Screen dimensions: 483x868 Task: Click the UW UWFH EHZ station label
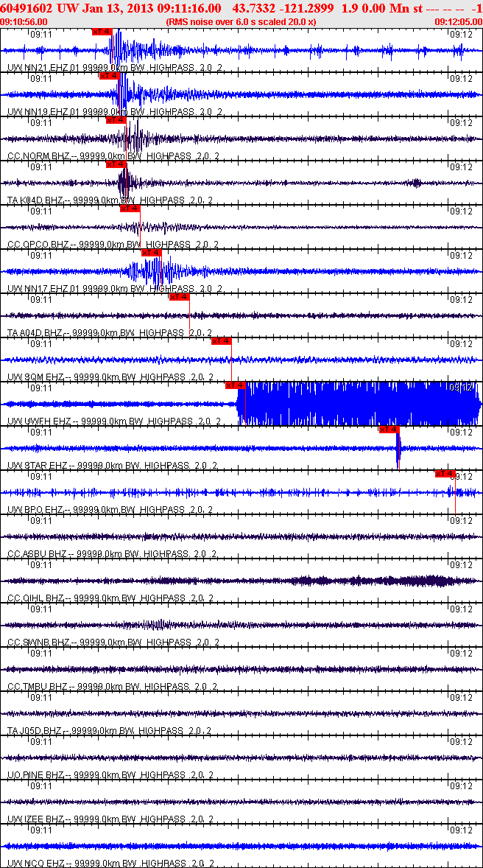(115, 421)
